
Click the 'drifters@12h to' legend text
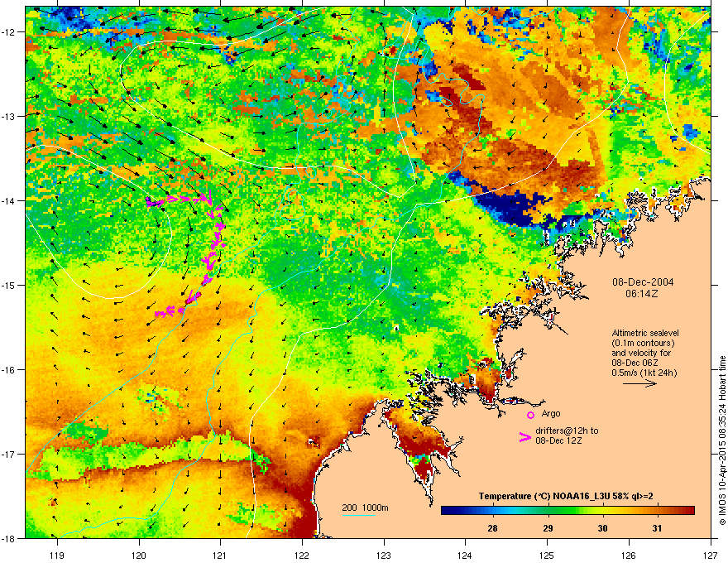click(567, 431)
